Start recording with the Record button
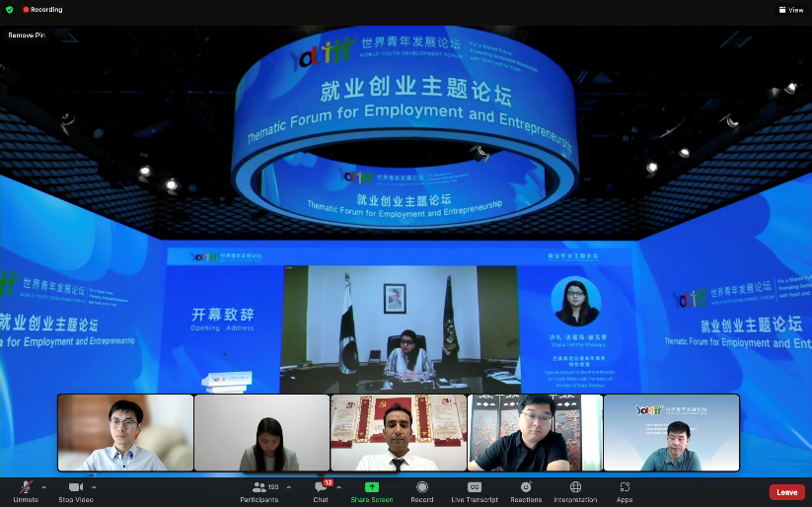 (x=422, y=491)
